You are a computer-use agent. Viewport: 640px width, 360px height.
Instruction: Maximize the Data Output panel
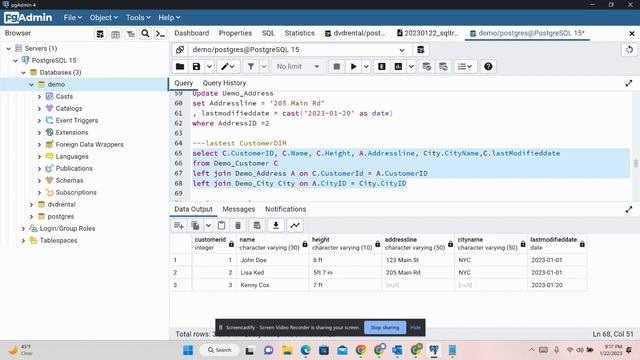click(x=629, y=209)
